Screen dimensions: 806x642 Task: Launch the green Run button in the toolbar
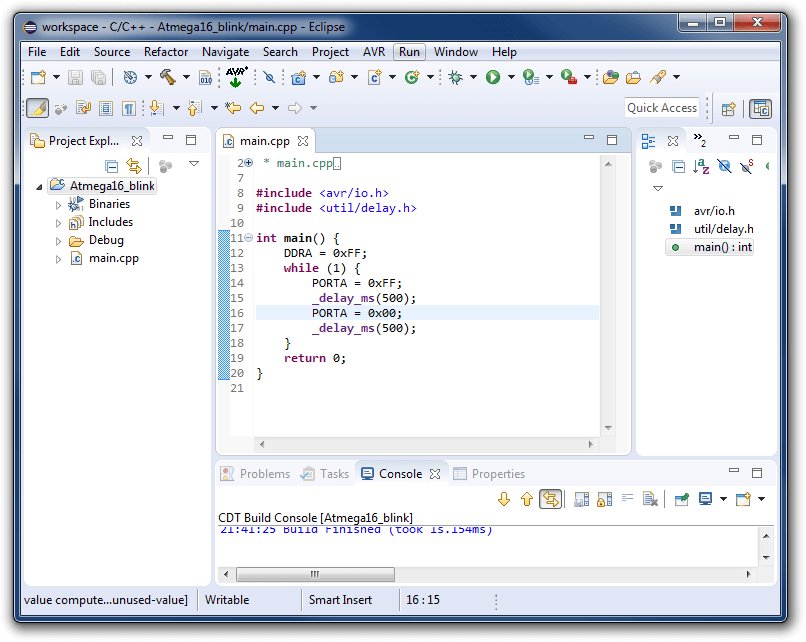click(x=493, y=77)
